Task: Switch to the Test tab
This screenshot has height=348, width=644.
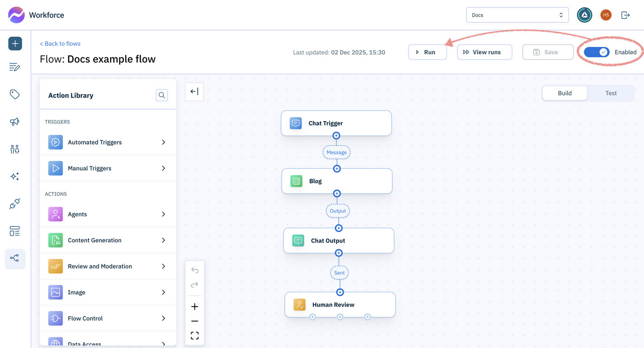Action: point(611,93)
